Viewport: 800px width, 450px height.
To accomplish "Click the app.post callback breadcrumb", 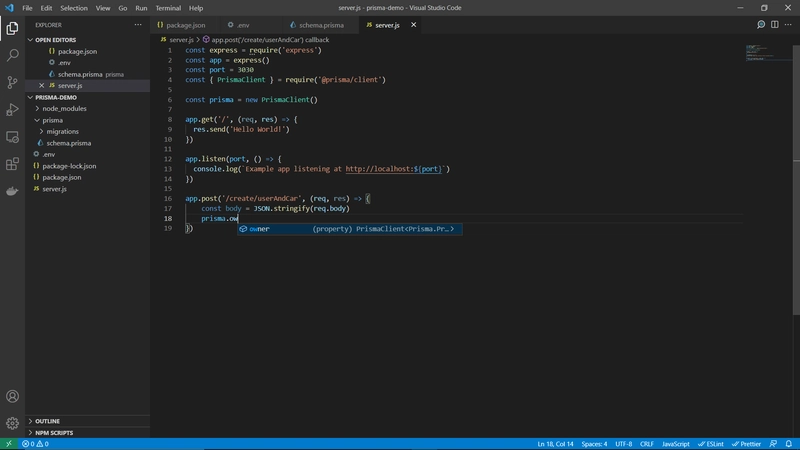I will (x=265, y=40).
